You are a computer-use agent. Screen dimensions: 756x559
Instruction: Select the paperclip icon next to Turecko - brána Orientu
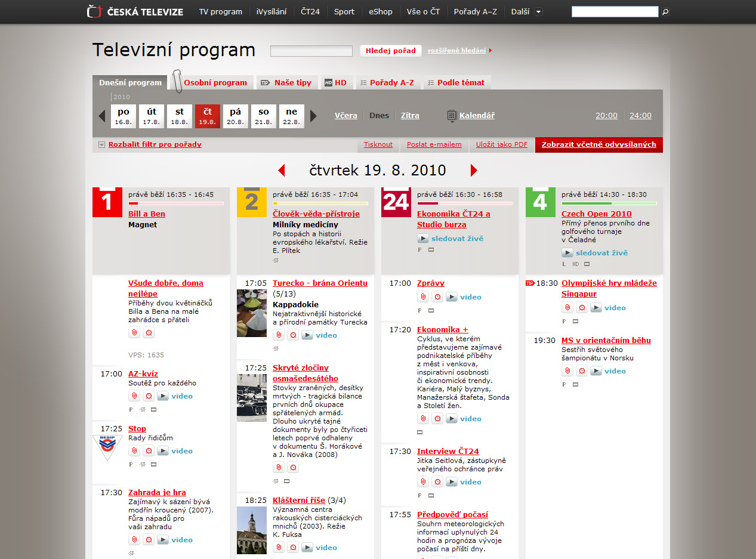click(x=278, y=335)
